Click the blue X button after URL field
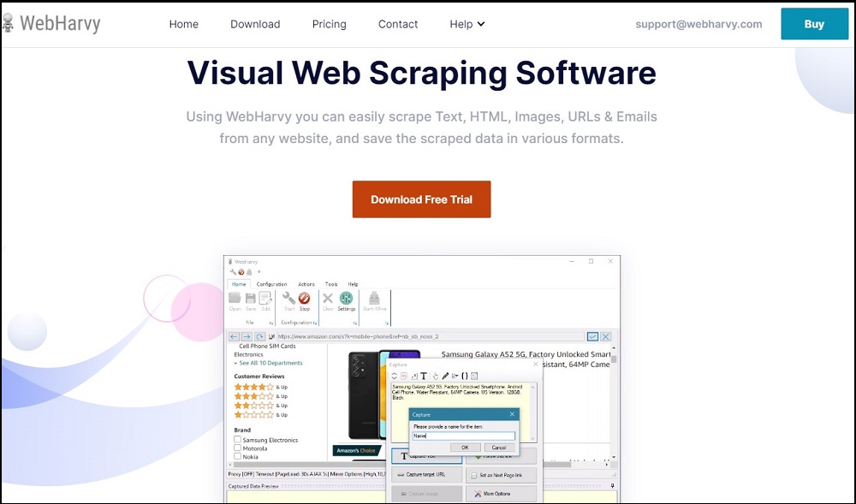The image size is (856, 504). [605, 336]
